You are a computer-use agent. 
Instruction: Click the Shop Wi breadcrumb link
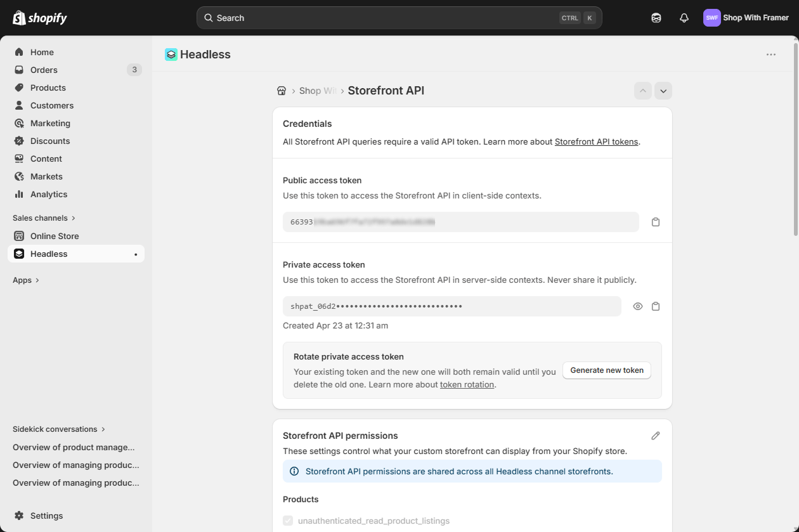pyautogui.click(x=318, y=91)
